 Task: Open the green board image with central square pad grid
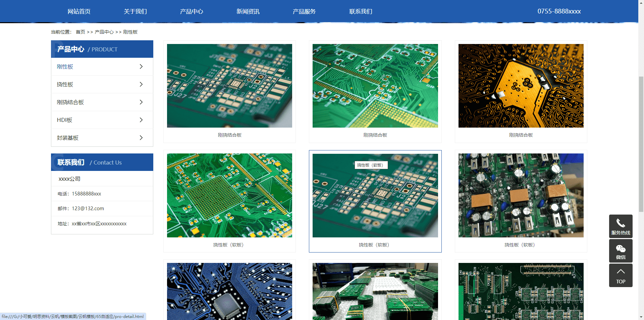pyautogui.click(x=229, y=195)
